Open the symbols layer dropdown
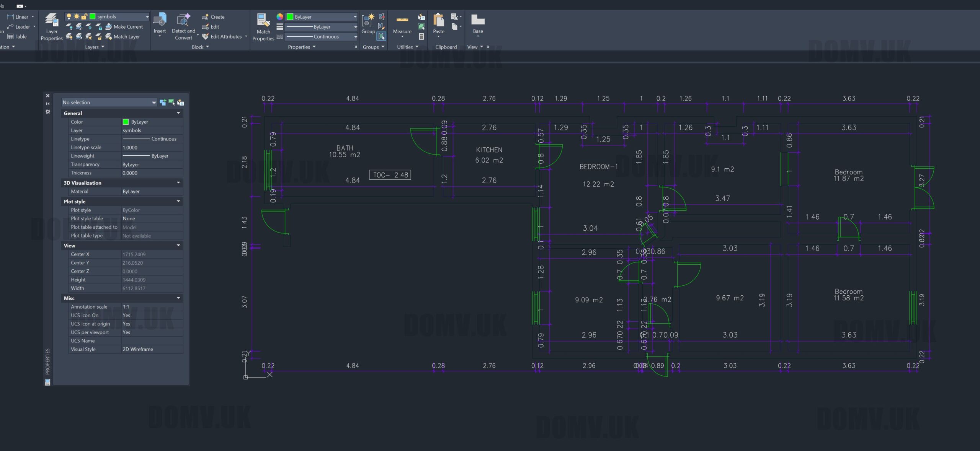This screenshot has width=980, height=451. (147, 16)
